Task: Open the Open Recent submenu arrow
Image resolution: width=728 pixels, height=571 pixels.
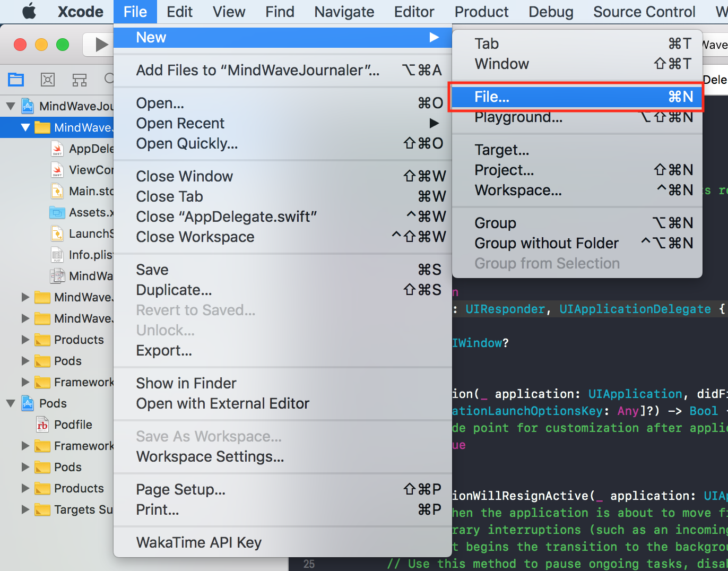Action: point(434,123)
